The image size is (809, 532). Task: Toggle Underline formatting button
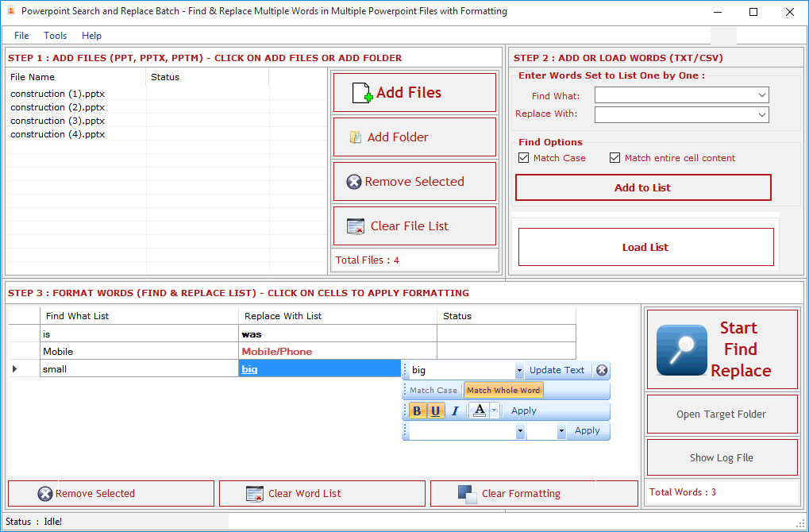(436, 411)
